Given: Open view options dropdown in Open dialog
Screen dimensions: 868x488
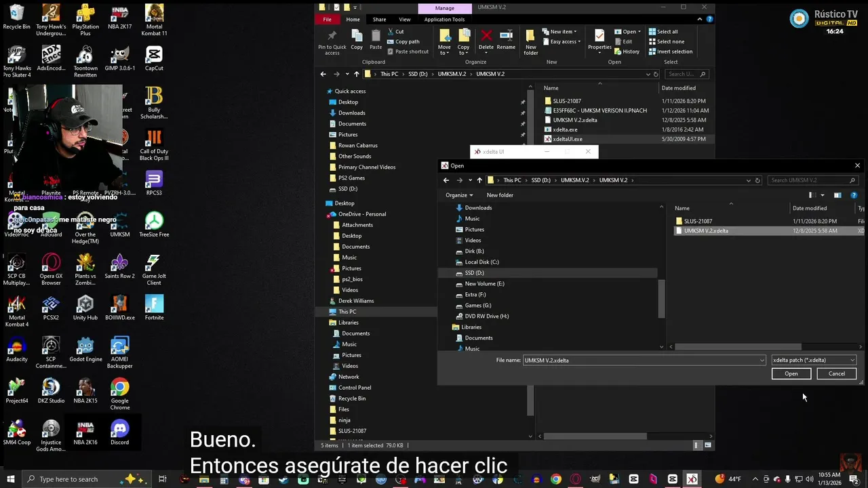Looking at the screenshot, I should click(x=822, y=195).
